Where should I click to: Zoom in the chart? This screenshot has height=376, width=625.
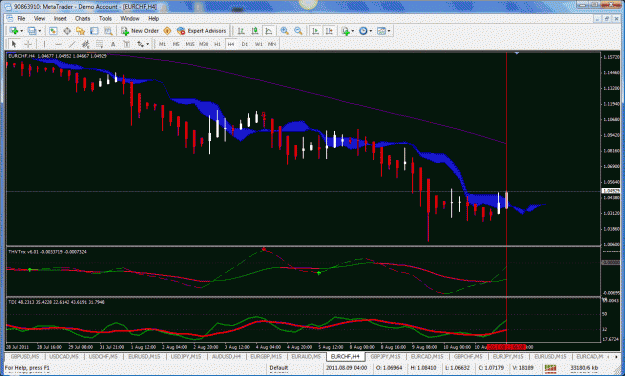coord(285,31)
